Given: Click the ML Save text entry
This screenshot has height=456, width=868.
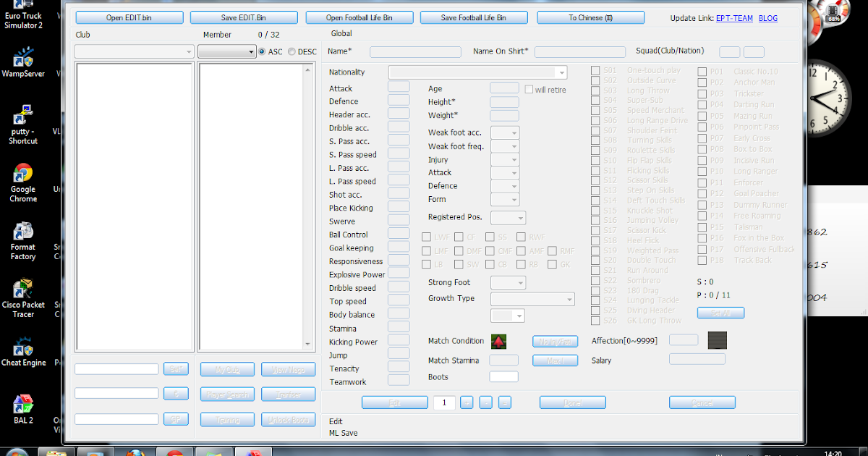Looking at the screenshot, I should tap(343, 433).
